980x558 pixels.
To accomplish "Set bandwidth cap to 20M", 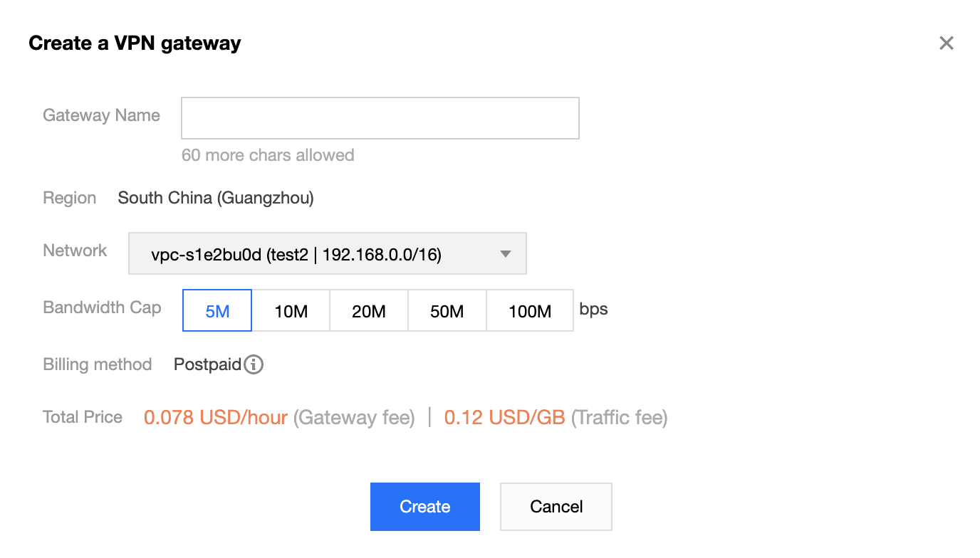I will point(369,310).
